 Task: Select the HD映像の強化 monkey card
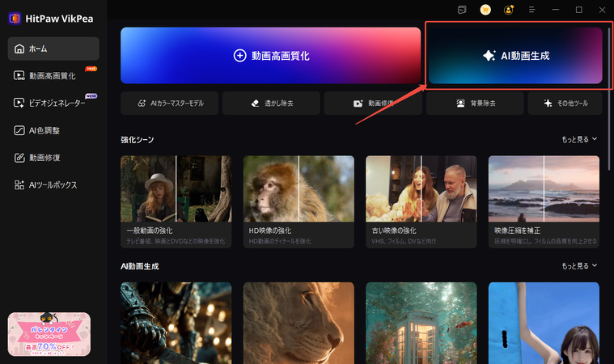(299, 201)
